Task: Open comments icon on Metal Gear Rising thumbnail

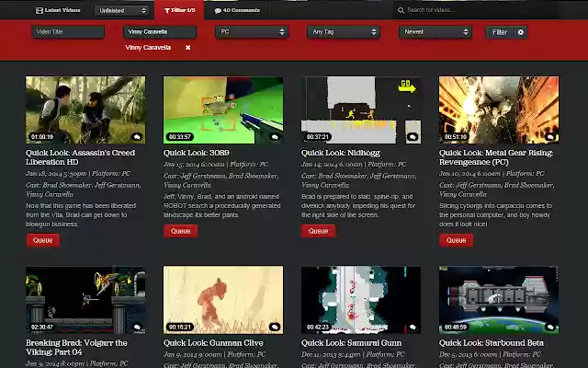Action: (x=550, y=137)
